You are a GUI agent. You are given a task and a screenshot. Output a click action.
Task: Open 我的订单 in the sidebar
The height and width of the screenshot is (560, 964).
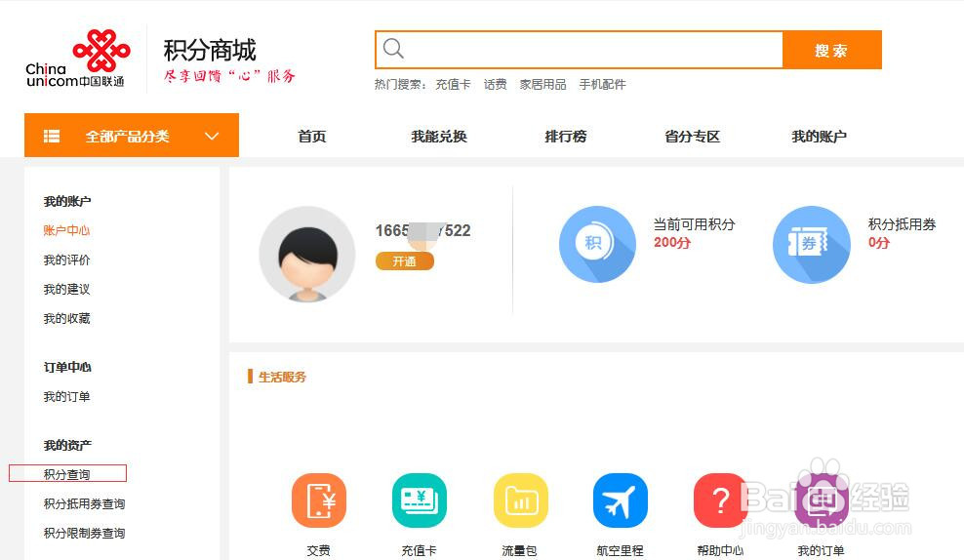(66, 396)
